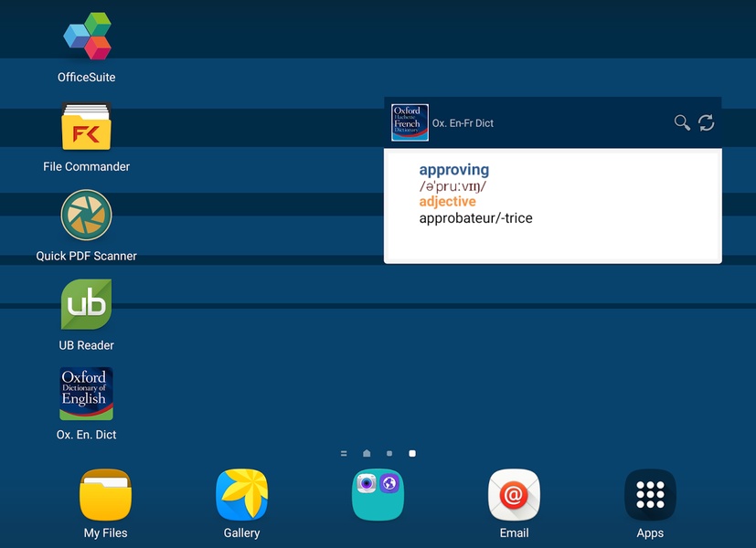Tap the translation 'approbateur/-trice'
Screen dimensions: 756x548
pos(476,218)
